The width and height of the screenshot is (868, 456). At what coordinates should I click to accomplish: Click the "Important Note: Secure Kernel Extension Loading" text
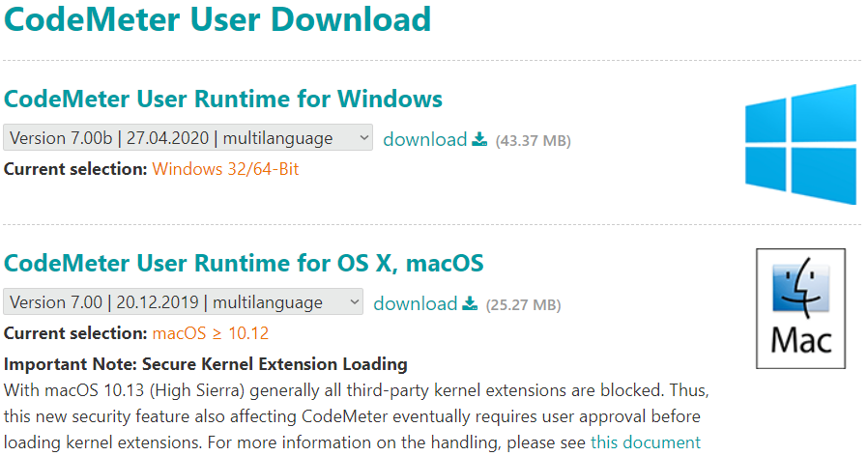click(x=206, y=364)
